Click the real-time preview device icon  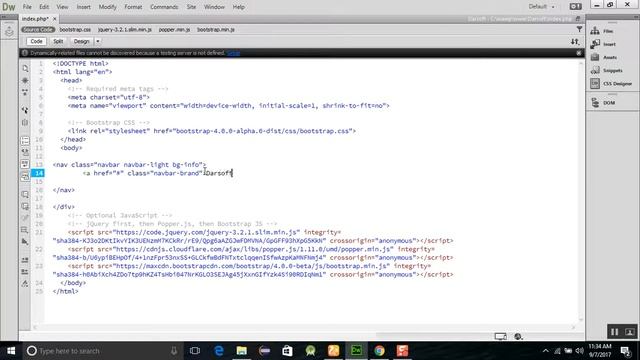pos(500,336)
